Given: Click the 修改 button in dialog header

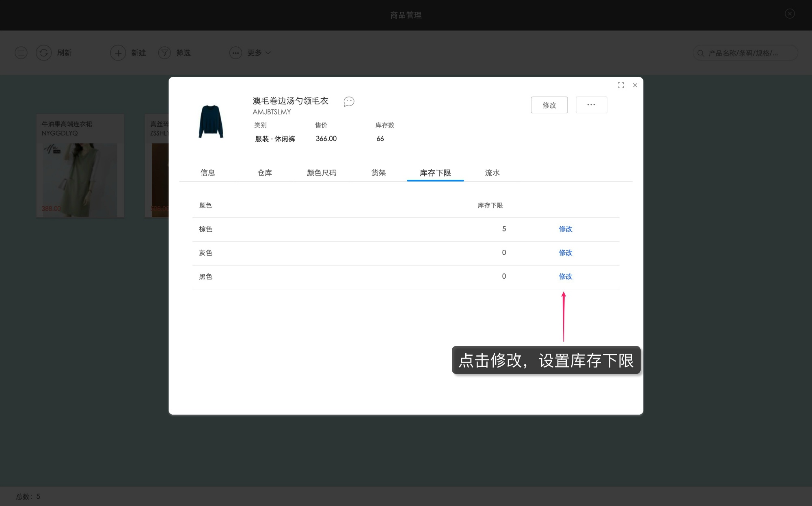Looking at the screenshot, I should coord(549,105).
